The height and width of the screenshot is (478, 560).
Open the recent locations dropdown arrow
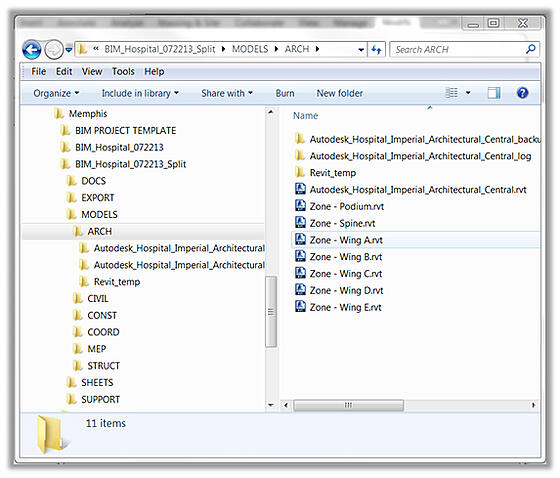[69, 49]
